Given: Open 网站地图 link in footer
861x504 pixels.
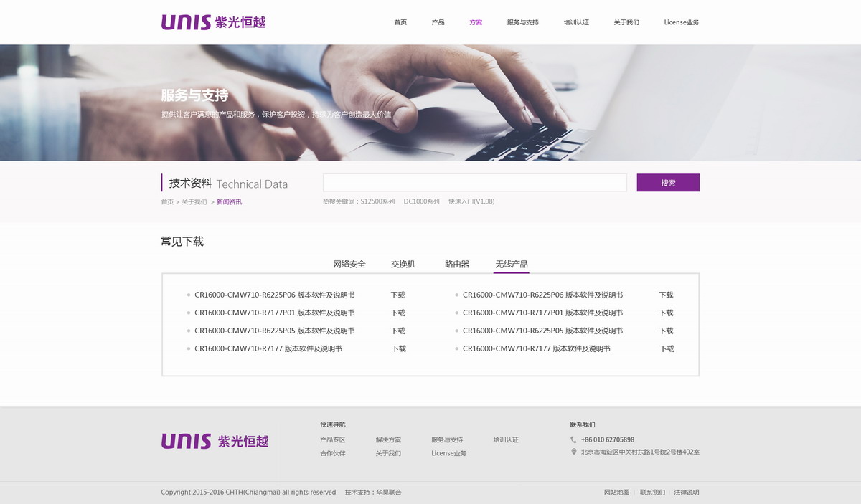Looking at the screenshot, I should click(x=616, y=493).
